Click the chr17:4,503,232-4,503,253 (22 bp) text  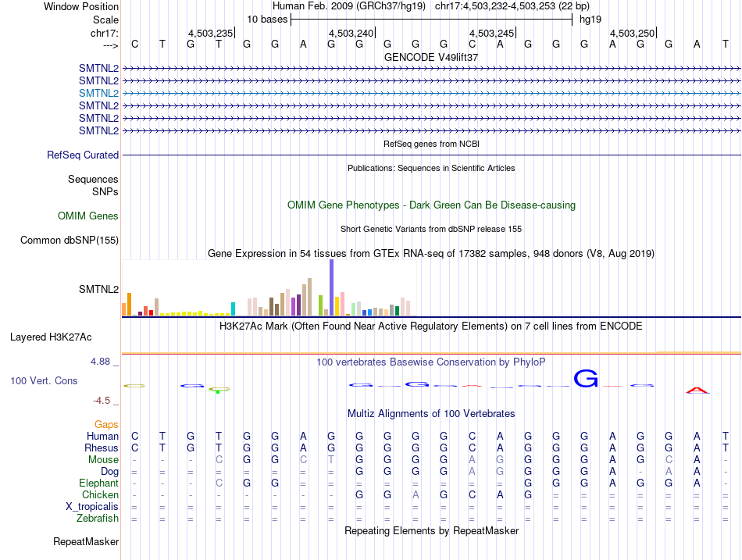pos(512,6)
